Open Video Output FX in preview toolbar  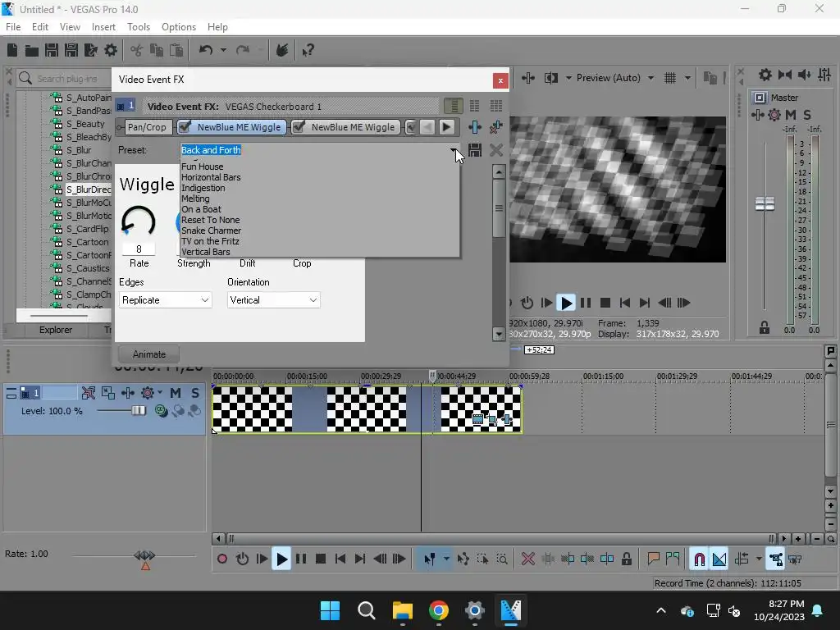click(x=528, y=78)
